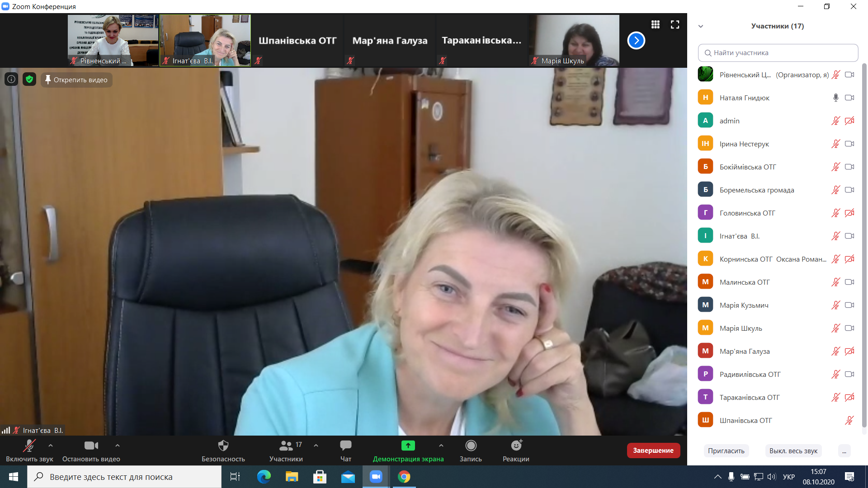Switch to gallery view grid icon
This screenshot has height=488, width=868.
655,24
